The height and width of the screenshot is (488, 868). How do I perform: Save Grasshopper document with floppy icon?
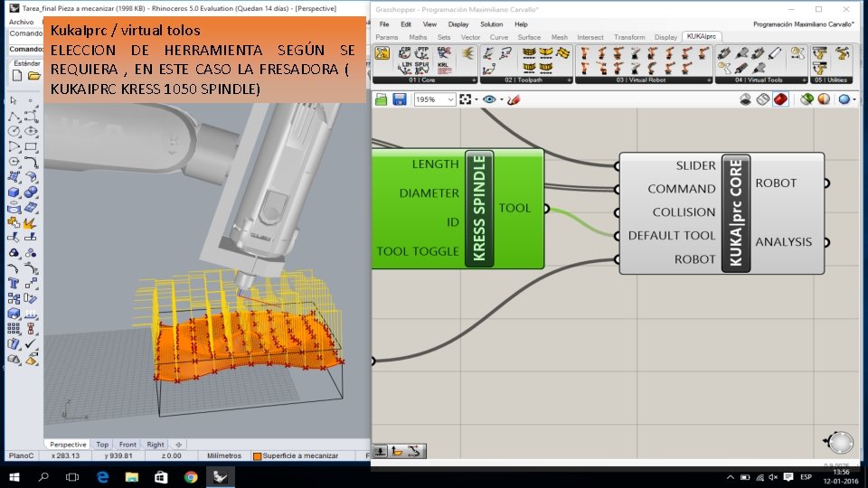[x=399, y=99]
